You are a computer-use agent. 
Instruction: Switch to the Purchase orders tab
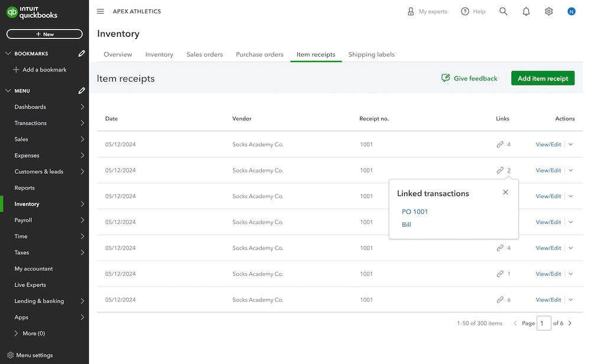(x=259, y=54)
